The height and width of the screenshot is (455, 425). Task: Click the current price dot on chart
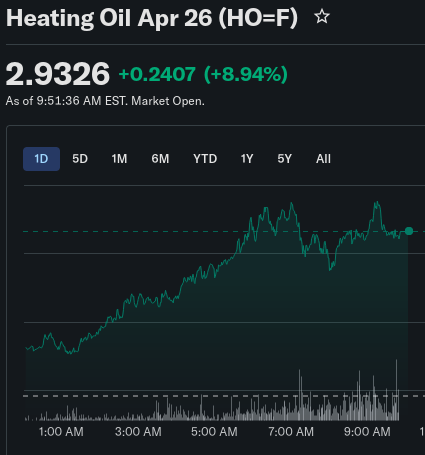[x=409, y=231]
